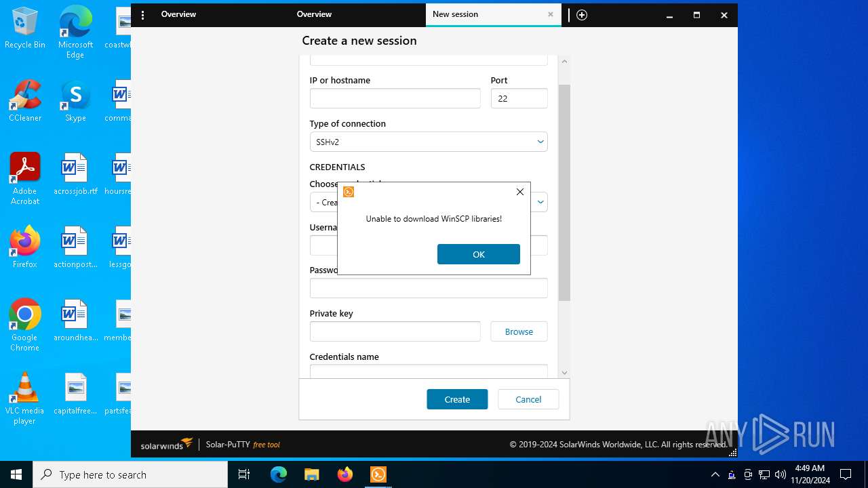Open network status tray icon
868x488 pixels.
point(764,474)
